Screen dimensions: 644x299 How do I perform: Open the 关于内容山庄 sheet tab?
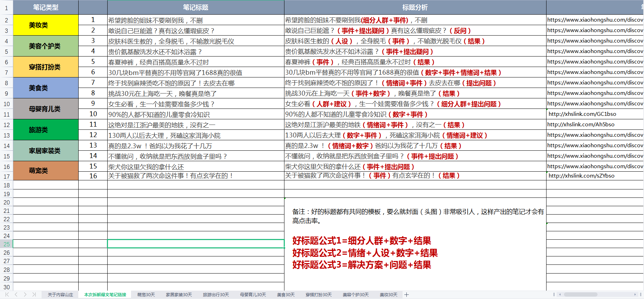click(60, 295)
